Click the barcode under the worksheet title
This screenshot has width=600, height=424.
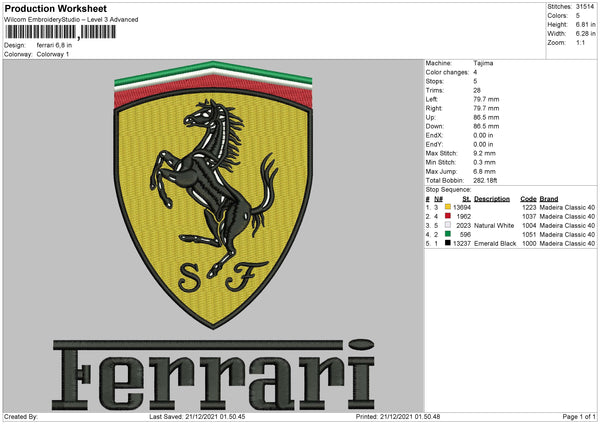(60, 32)
